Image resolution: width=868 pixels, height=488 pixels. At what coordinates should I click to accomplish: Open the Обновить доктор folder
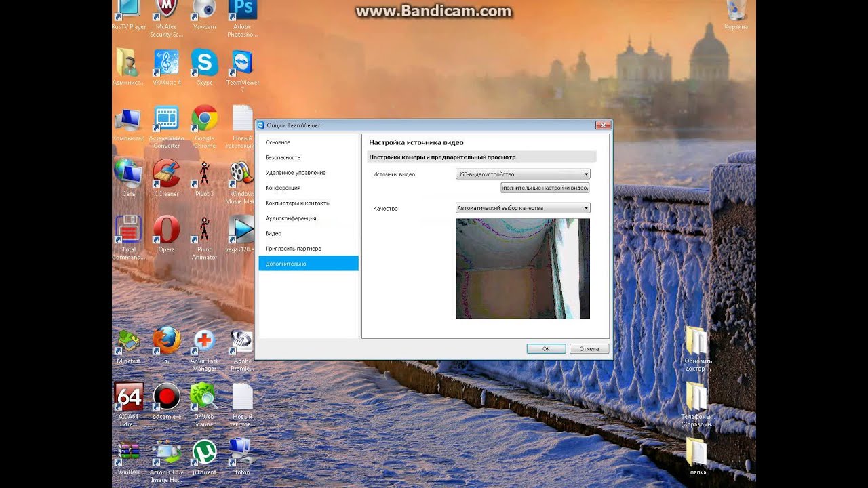[x=697, y=349]
